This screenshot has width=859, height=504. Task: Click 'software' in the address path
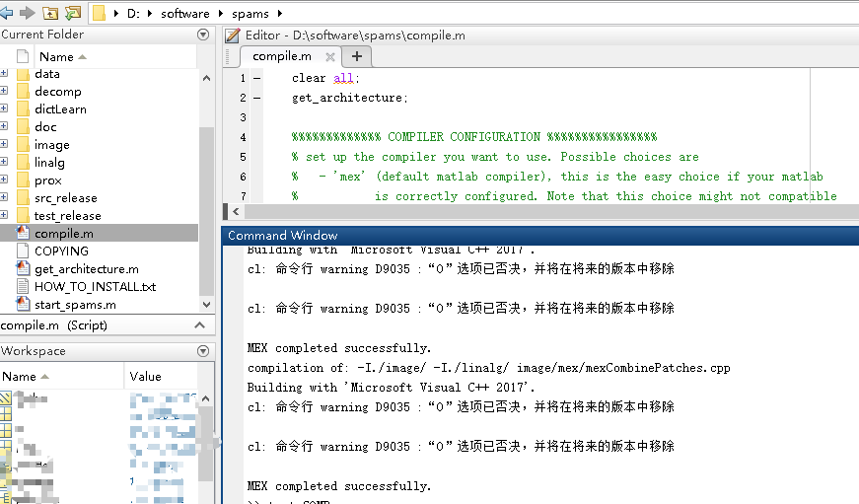click(185, 14)
